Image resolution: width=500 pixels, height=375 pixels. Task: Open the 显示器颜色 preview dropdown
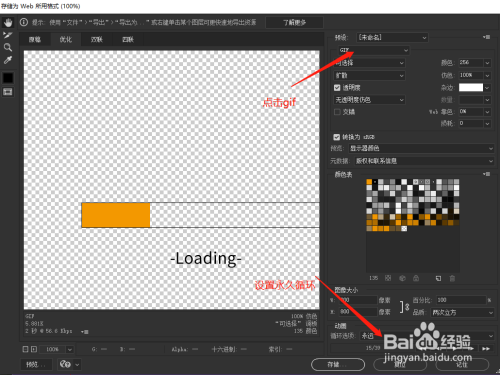click(x=421, y=148)
